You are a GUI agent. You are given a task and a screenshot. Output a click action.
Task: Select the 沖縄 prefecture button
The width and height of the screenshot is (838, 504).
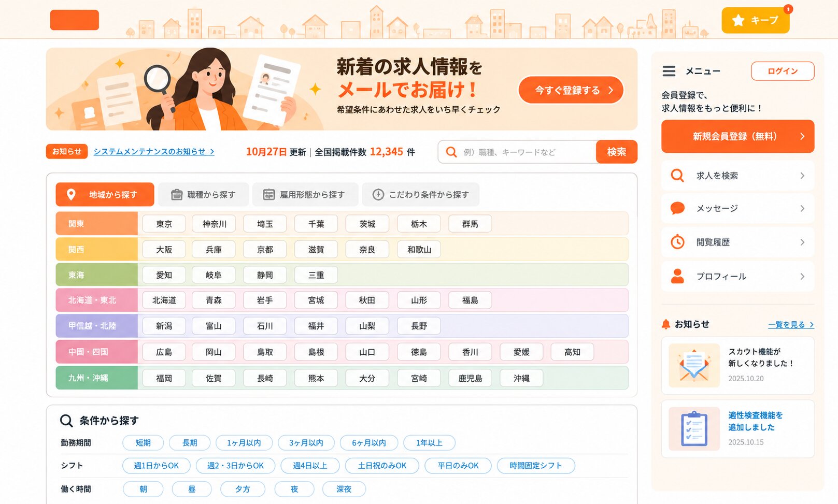pos(521,378)
